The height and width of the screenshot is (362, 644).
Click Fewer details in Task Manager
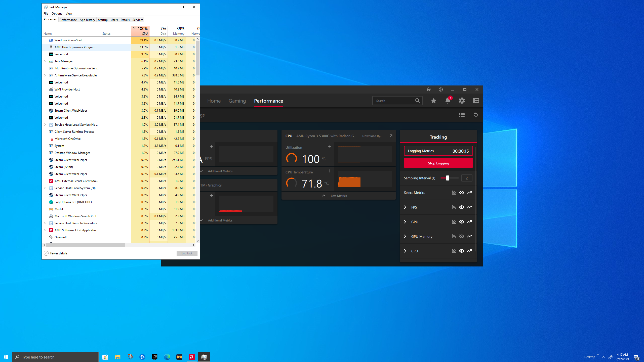[x=56, y=253]
